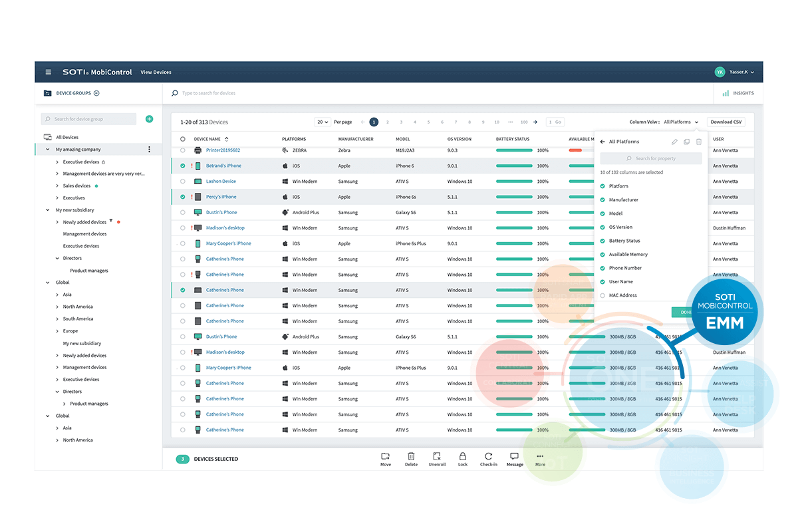Sort by Device Name using the sort arrows
798x532 pixels.
227,140
